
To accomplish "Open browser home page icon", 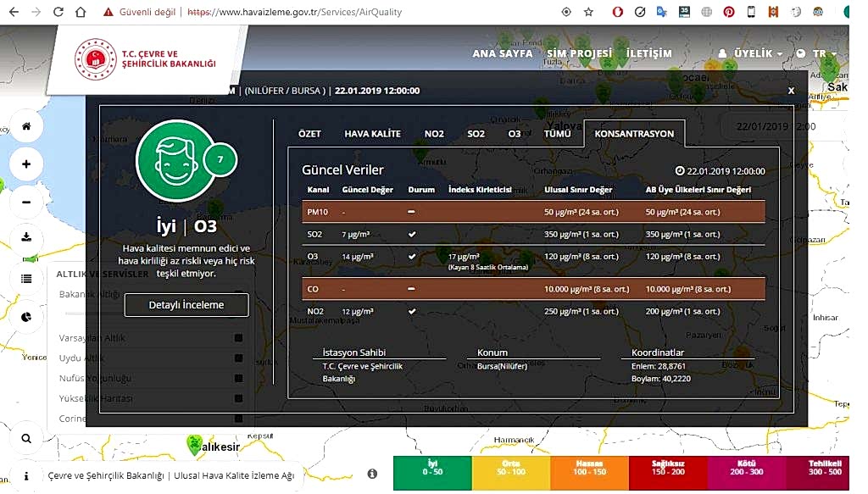I will [x=81, y=12].
